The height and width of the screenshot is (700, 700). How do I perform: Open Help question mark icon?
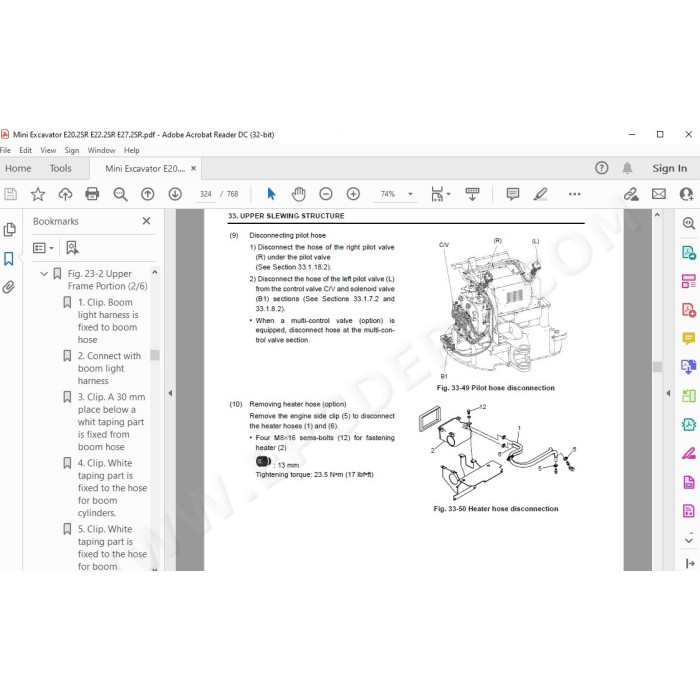tap(602, 168)
